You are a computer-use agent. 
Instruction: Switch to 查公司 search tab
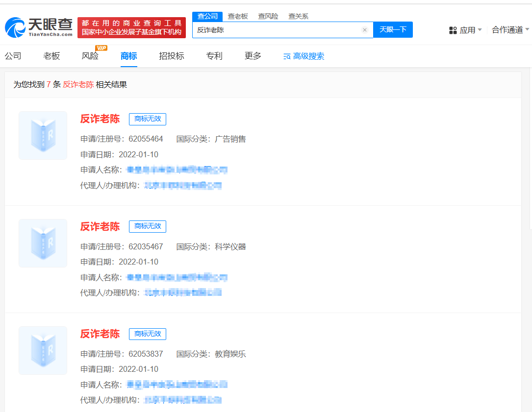[207, 16]
